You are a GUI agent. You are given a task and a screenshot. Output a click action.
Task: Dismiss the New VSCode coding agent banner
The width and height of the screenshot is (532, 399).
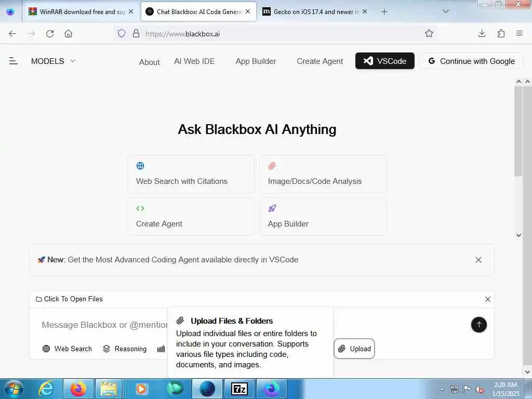click(478, 260)
